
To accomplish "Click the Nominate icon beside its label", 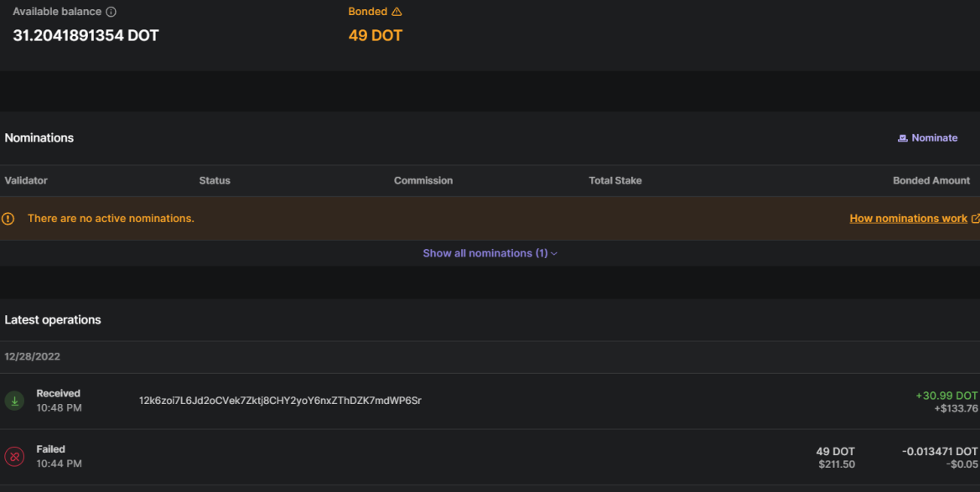I will [x=902, y=138].
